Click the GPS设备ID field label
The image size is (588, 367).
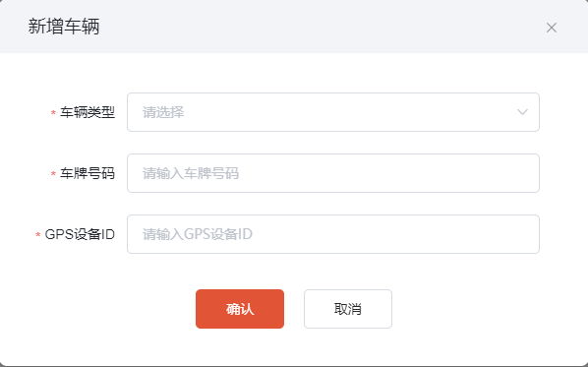[80, 234]
